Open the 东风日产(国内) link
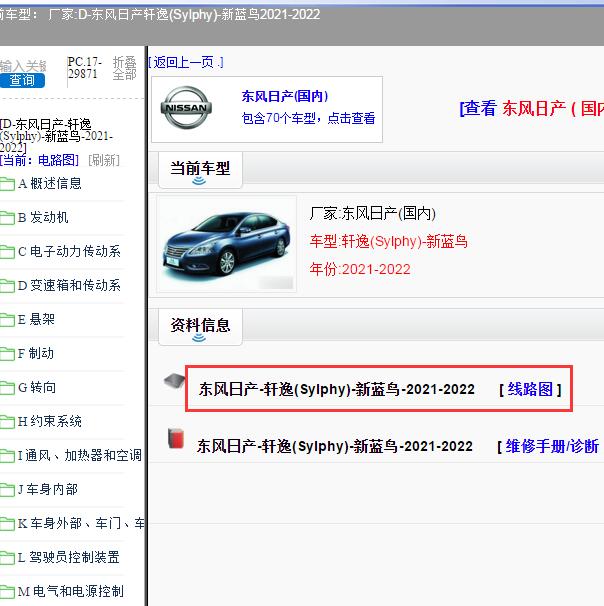Image resolution: width=604 pixels, height=606 pixels. coord(285,96)
